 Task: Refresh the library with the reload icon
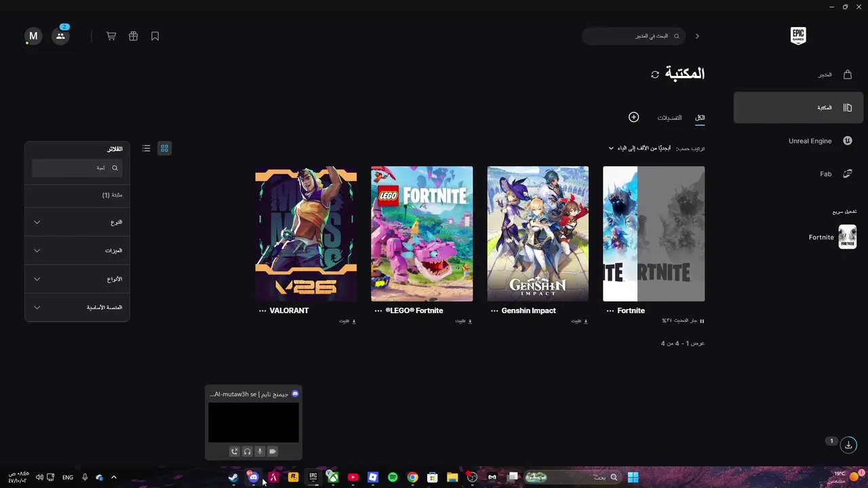[655, 75]
